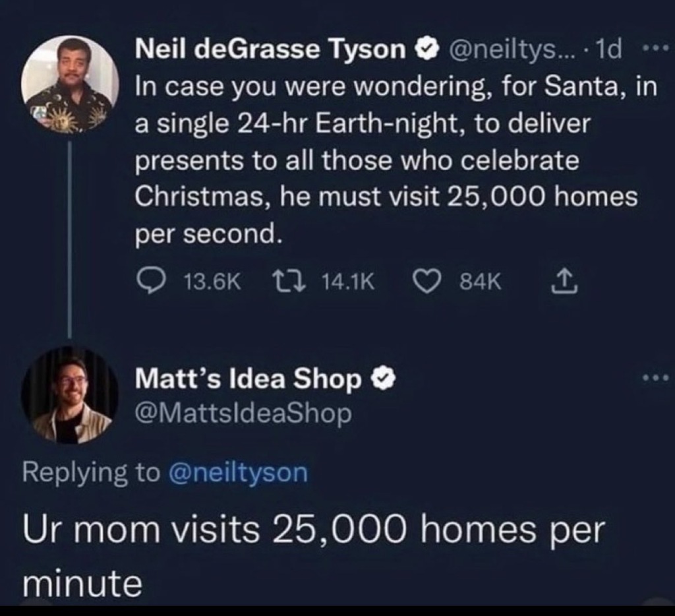Click the Neil deGrasse Tyson display name

point(270,49)
